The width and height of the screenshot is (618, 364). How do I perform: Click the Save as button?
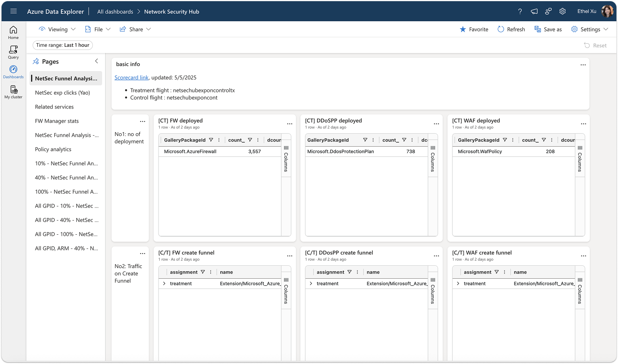click(548, 29)
